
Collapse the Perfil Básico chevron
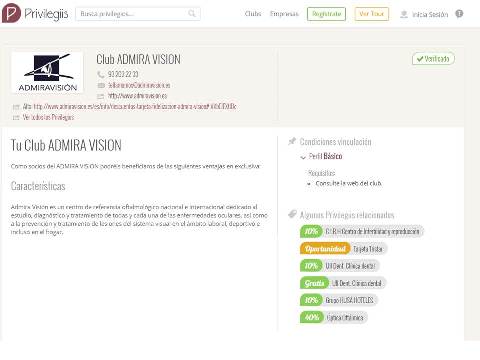[x=303, y=157]
